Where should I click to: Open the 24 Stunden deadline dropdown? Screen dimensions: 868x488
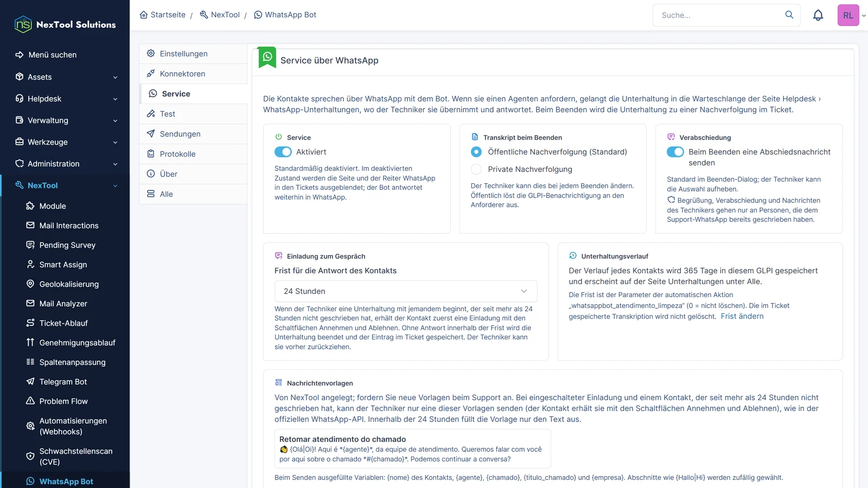406,291
